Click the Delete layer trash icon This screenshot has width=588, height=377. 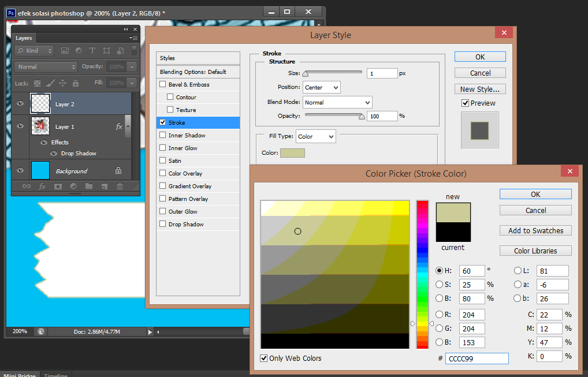click(x=120, y=186)
